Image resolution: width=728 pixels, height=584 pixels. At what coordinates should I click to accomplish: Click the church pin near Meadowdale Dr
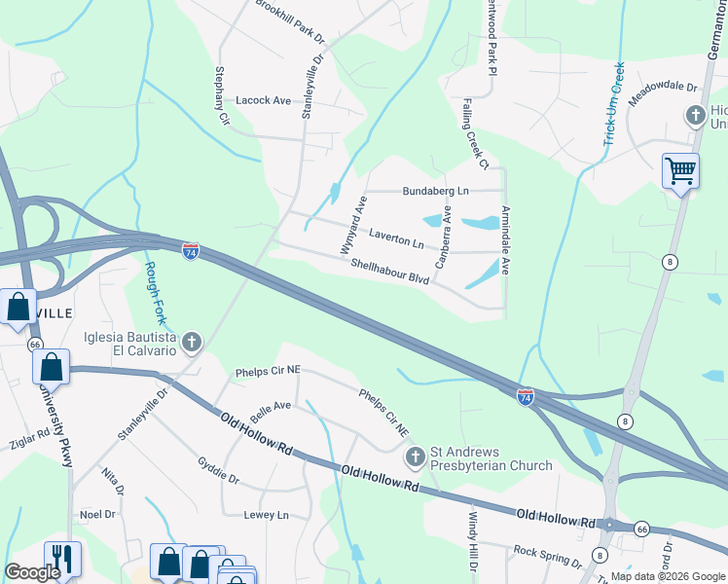[x=696, y=116]
